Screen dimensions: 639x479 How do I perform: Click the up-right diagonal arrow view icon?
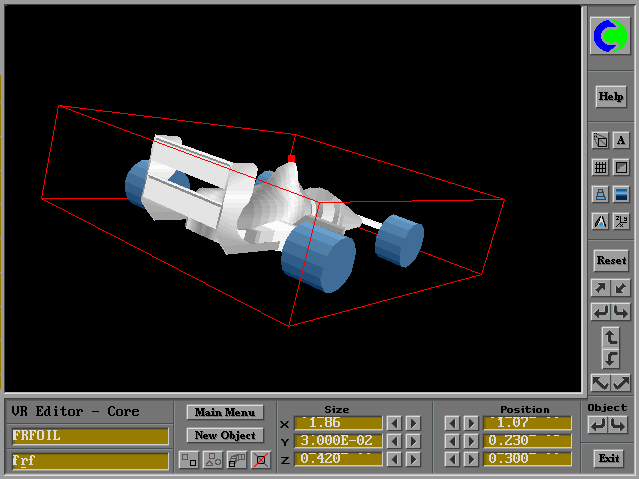[x=600, y=288]
